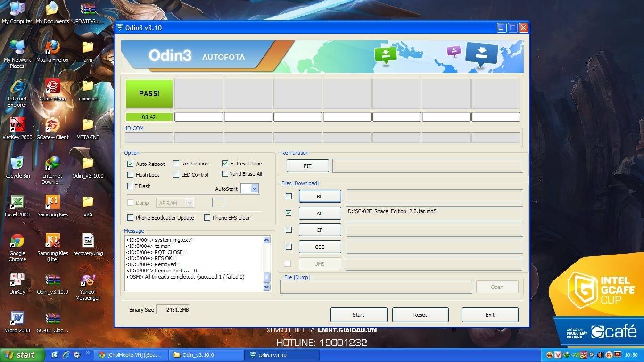Untick the checkbox beside the AP button
This screenshot has height=362, width=644.
click(x=289, y=213)
